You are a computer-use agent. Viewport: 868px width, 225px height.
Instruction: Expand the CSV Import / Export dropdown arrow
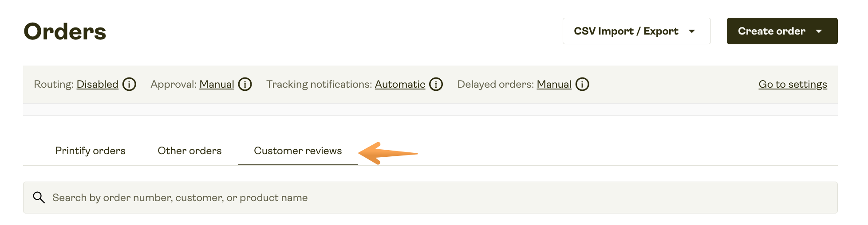click(x=692, y=31)
